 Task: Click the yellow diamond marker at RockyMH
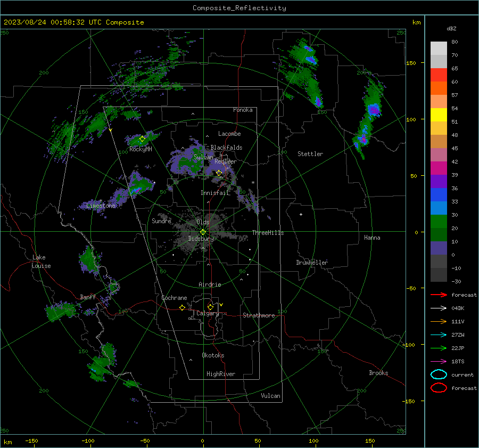click(142, 139)
